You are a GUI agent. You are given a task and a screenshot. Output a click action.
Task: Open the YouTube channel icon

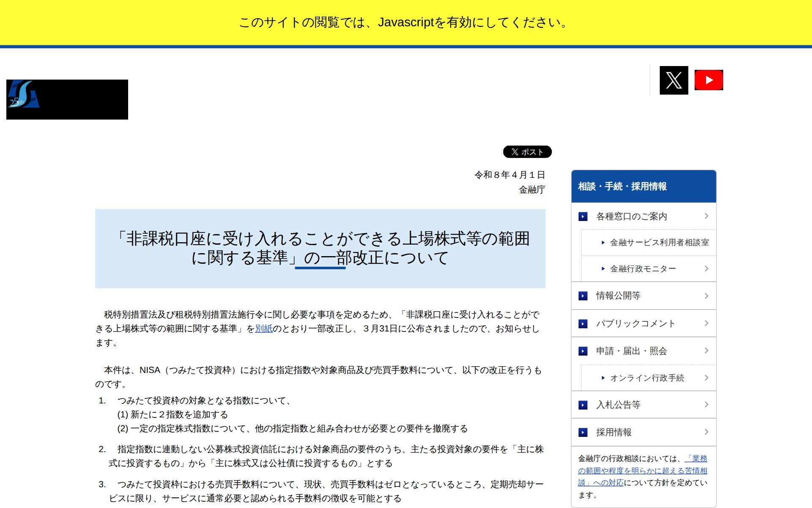click(x=708, y=80)
